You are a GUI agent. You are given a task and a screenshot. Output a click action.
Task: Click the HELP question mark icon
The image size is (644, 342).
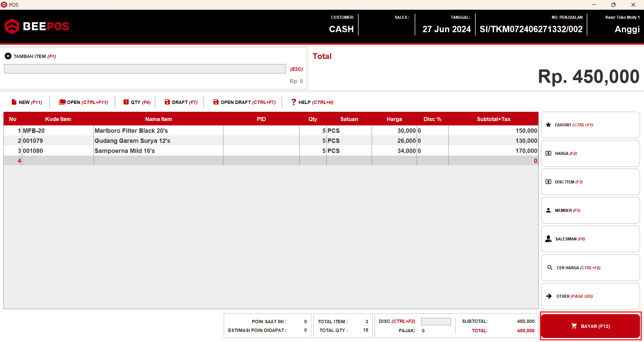[294, 102]
